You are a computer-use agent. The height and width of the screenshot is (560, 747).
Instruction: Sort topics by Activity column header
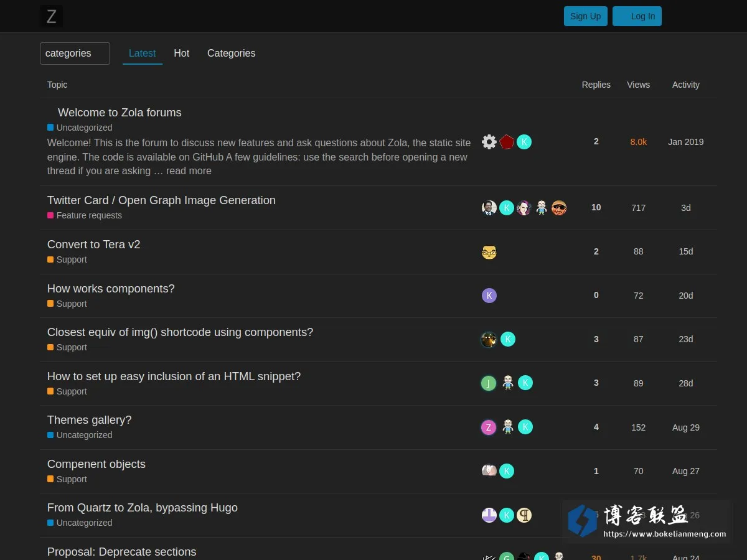[686, 85]
